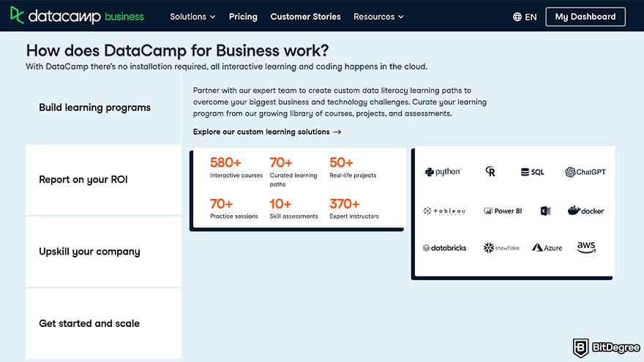Expand the Solutions dropdown menu
Image resolution: width=644 pixels, height=362 pixels.
point(192,17)
